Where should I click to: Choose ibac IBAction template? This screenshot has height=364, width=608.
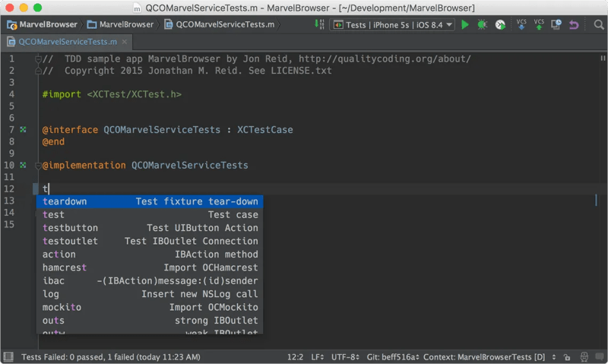coord(150,280)
